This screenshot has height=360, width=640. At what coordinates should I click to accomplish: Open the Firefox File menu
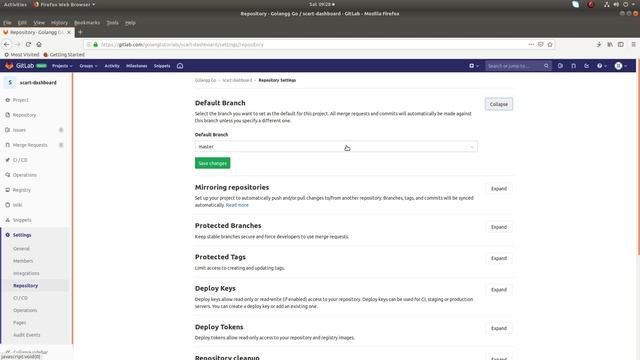7,22
